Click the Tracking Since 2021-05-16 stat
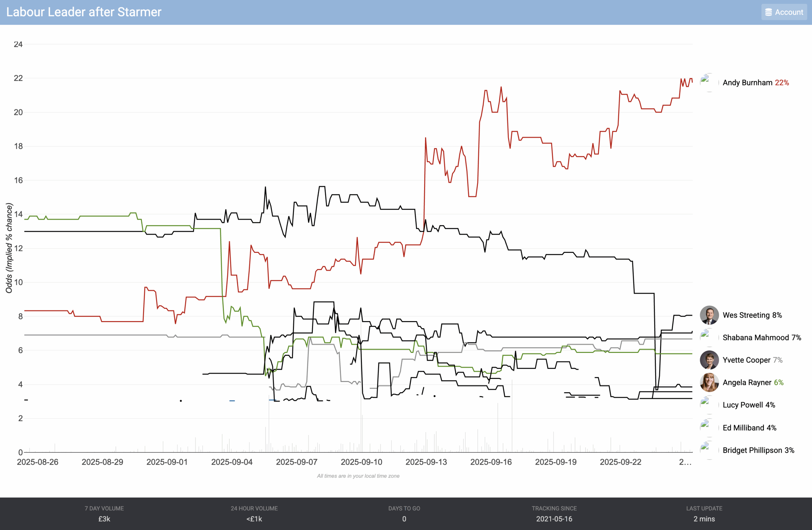 click(x=554, y=514)
